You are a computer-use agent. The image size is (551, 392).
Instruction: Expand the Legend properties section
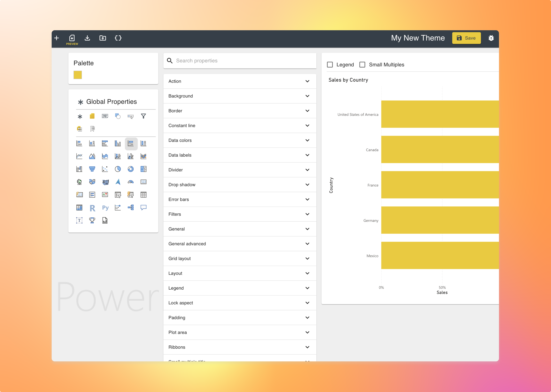pos(240,288)
